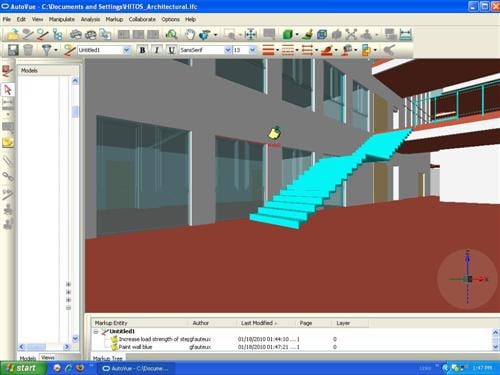Viewport: 500px width, 375px height.
Task: Open dropdown arrow next to green cube
Action: 297,35
